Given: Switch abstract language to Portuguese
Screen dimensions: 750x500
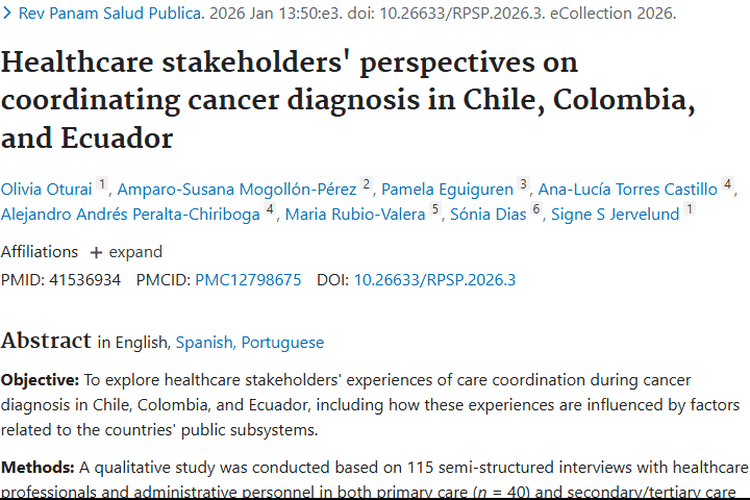Looking at the screenshot, I should click(x=283, y=342).
